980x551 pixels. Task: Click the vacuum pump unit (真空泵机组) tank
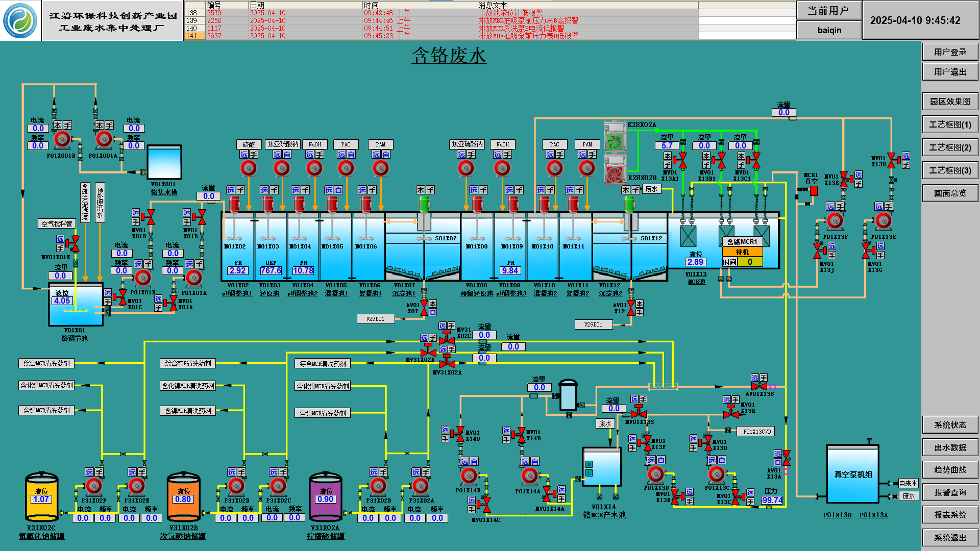853,474
